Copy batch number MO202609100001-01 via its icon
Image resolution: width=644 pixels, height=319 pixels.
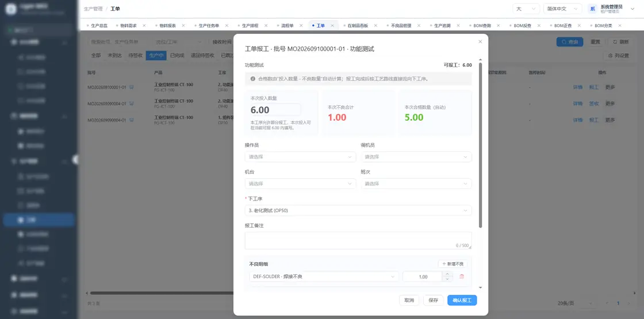pos(132,87)
